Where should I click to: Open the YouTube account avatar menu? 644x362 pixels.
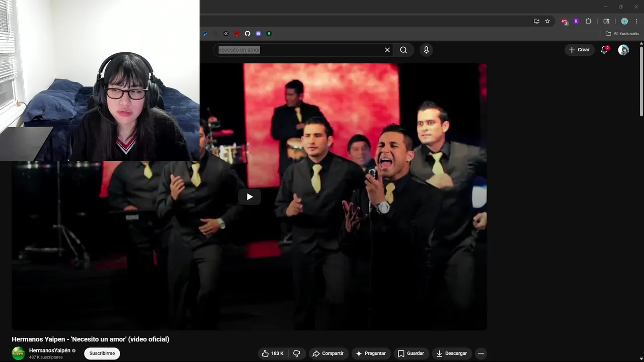(623, 50)
